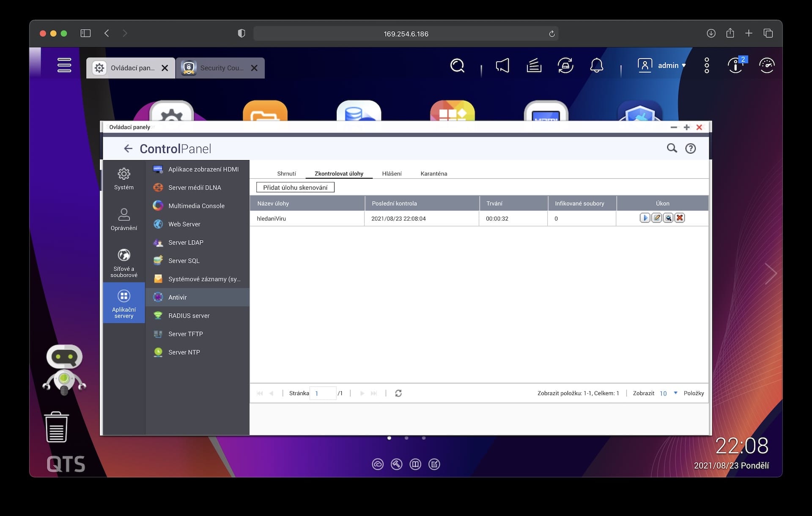The width and height of the screenshot is (812, 516).
Task: Delete the hledaniViru scan task
Action: [680, 218]
